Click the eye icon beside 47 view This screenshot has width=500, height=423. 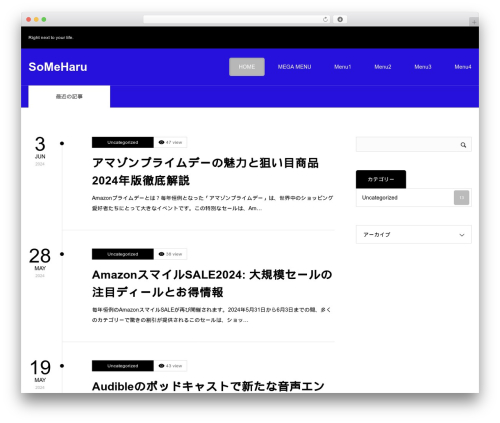click(x=161, y=142)
